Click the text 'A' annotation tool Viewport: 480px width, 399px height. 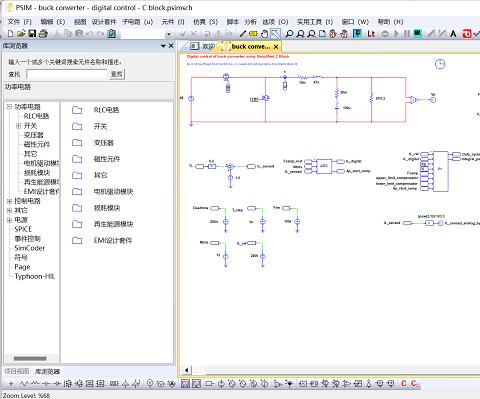click(453, 34)
